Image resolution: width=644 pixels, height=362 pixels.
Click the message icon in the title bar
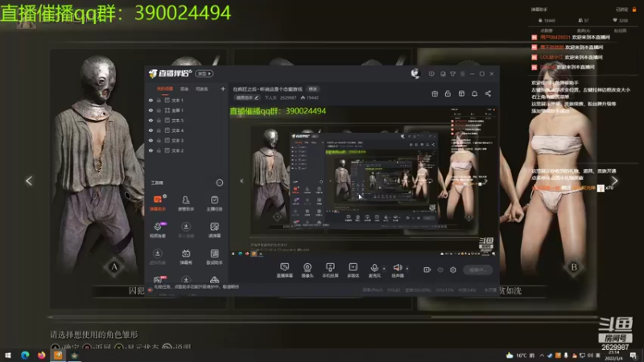(431, 74)
